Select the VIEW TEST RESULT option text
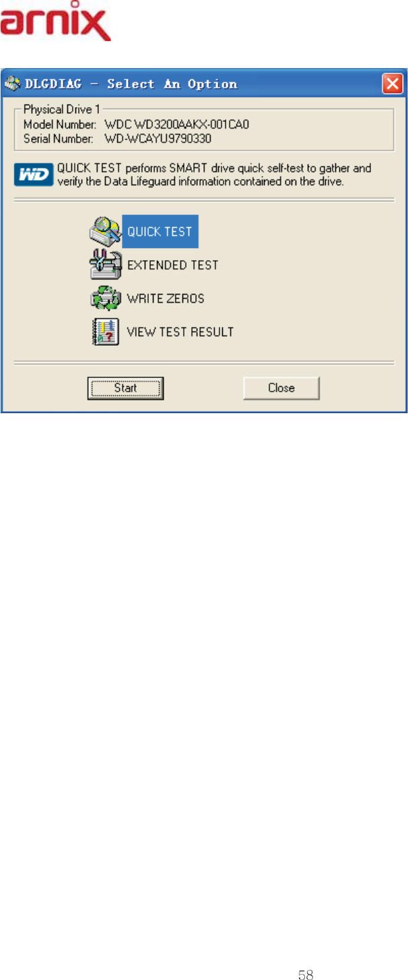The image size is (408, 980). pyautogui.click(x=180, y=332)
